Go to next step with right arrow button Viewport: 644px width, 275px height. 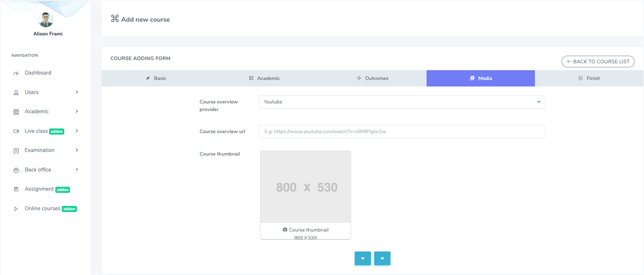point(382,258)
